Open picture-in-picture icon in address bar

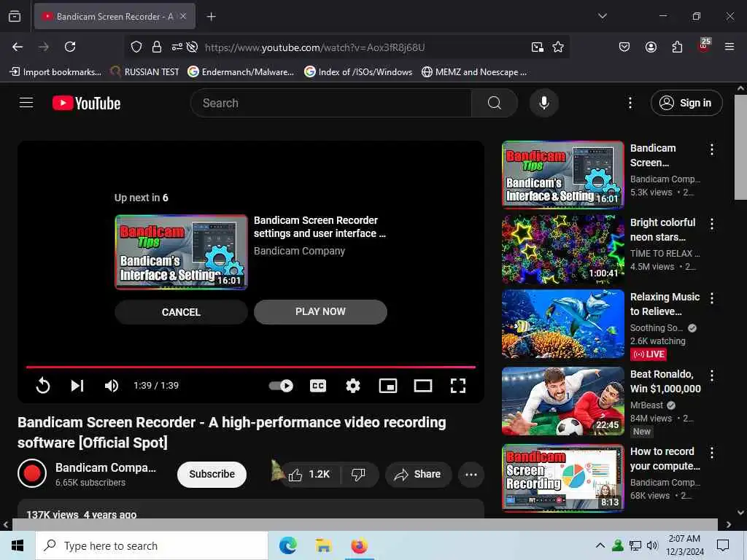pos(538,47)
